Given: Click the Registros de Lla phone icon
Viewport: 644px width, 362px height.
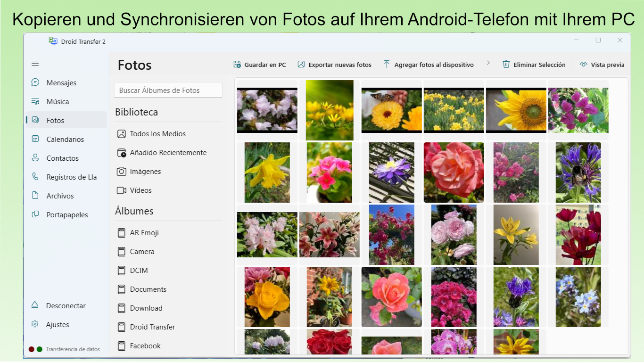Looking at the screenshot, I should (35, 176).
